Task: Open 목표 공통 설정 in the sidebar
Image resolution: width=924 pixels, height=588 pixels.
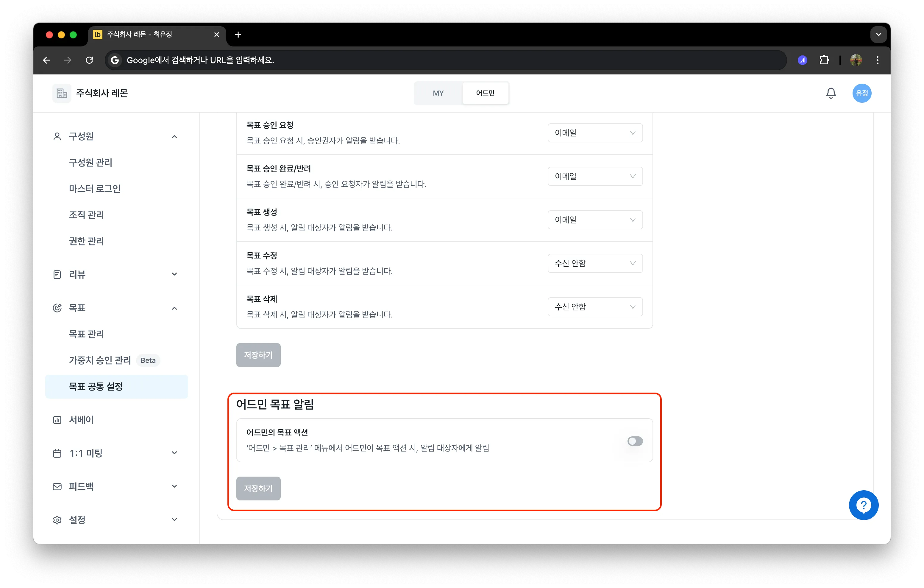Action: click(116, 386)
